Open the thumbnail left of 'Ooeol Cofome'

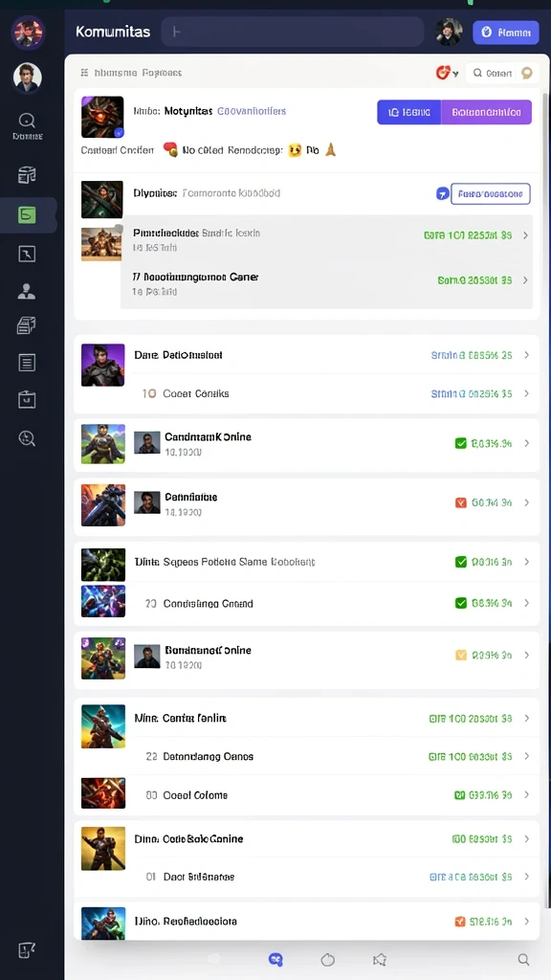pos(103,793)
